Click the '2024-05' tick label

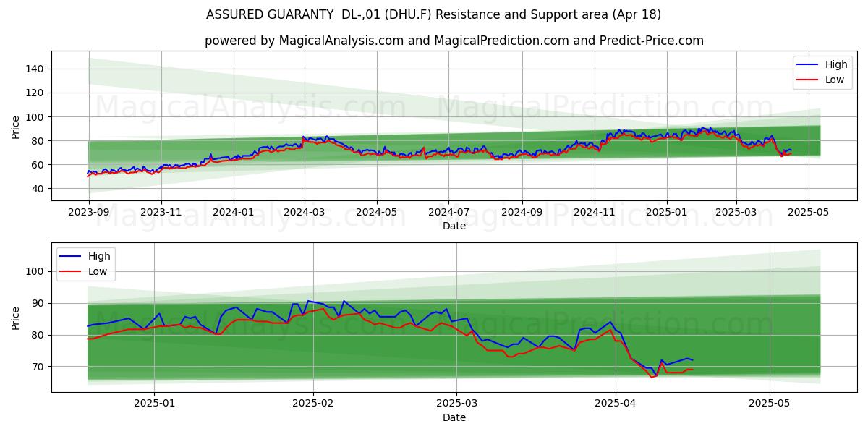pyautogui.click(x=376, y=213)
